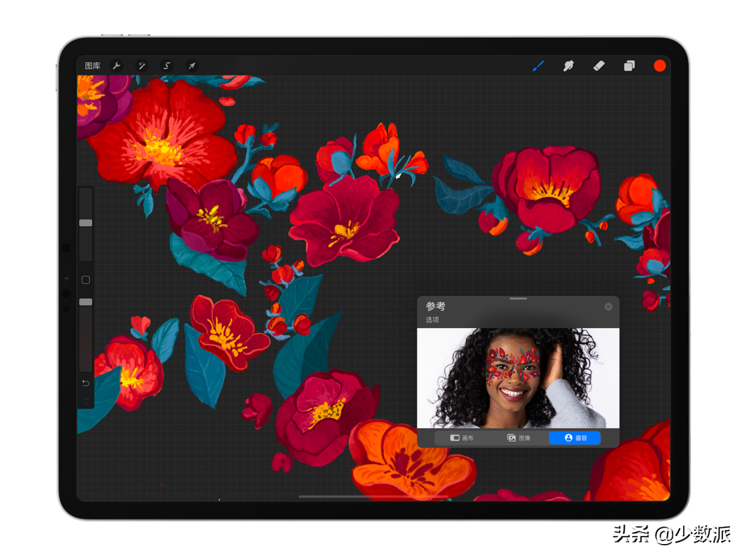Activate the Transform arrow tool
Image resolution: width=747 pixels, height=560 pixels.
tap(191, 66)
